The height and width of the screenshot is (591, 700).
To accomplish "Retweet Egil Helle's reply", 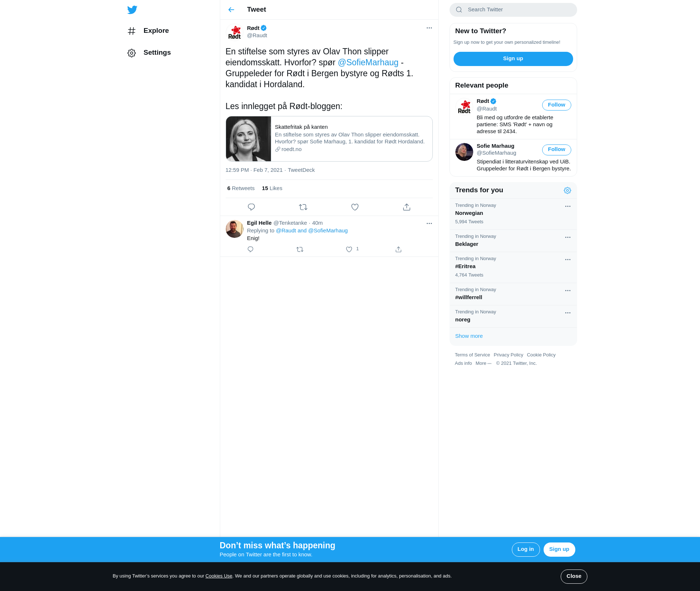I will click(300, 250).
